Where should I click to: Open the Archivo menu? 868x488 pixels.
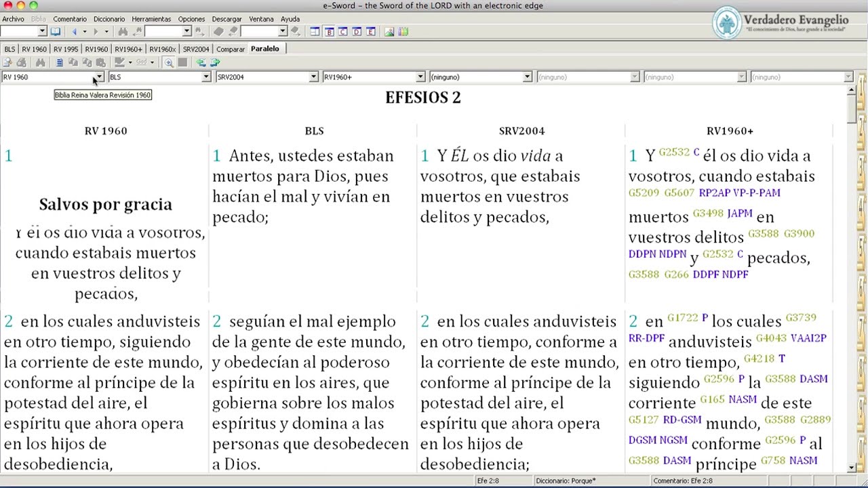click(x=14, y=19)
